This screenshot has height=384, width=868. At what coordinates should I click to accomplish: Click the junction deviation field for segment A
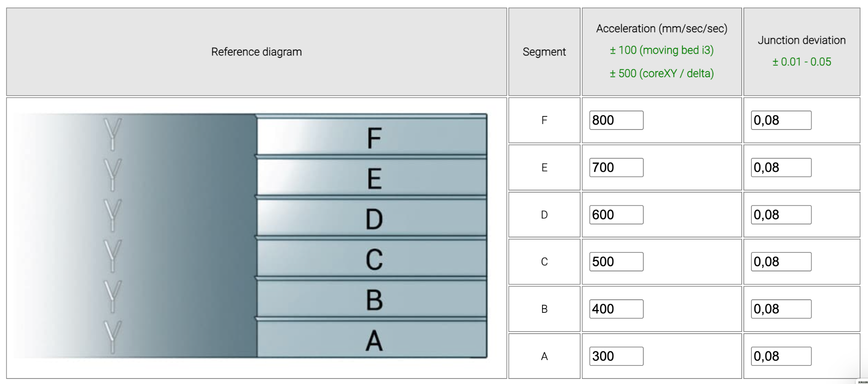781,356
